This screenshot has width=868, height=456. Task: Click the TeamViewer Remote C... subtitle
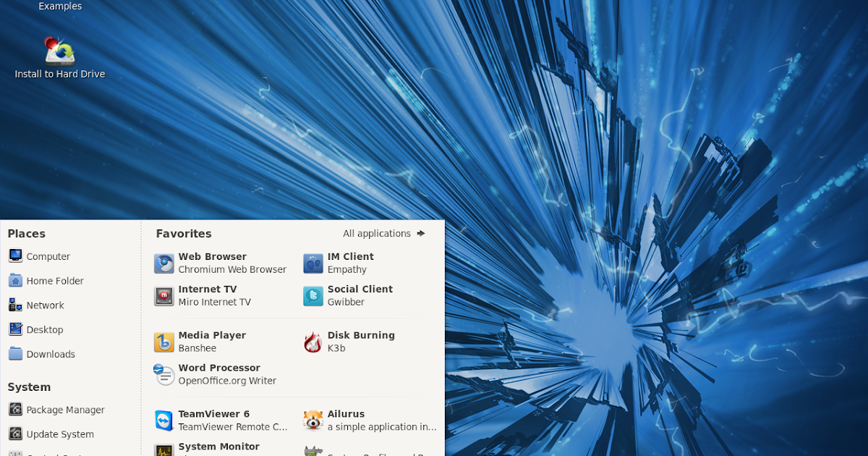click(x=233, y=427)
